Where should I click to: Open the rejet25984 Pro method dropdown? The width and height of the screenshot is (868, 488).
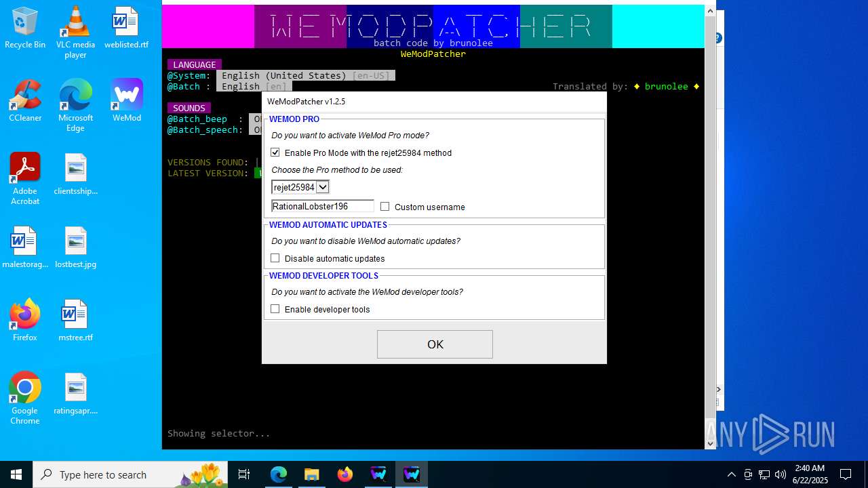(300, 187)
